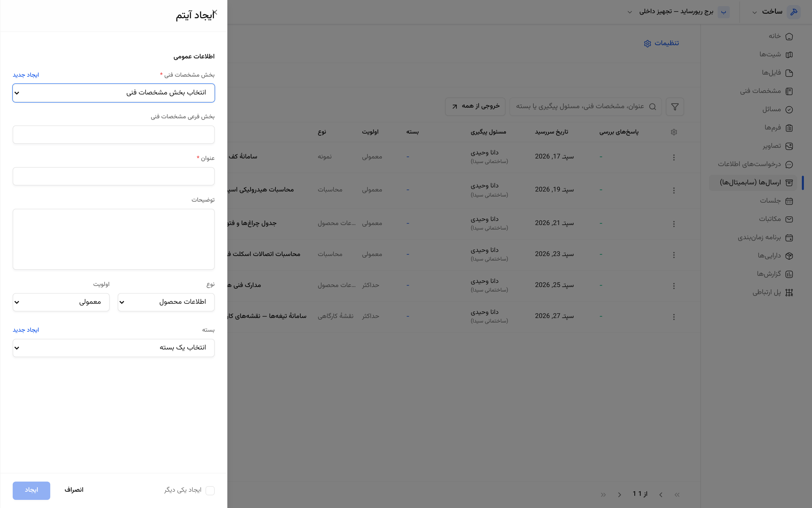This screenshot has height=508, width=812.
Task: Click the انصراف cancel button
Action: point(74,490)
